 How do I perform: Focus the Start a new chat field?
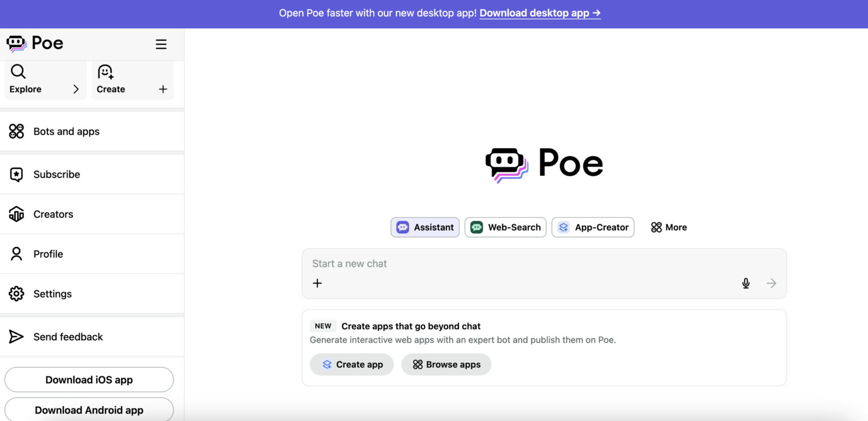(x=544, y=263)
